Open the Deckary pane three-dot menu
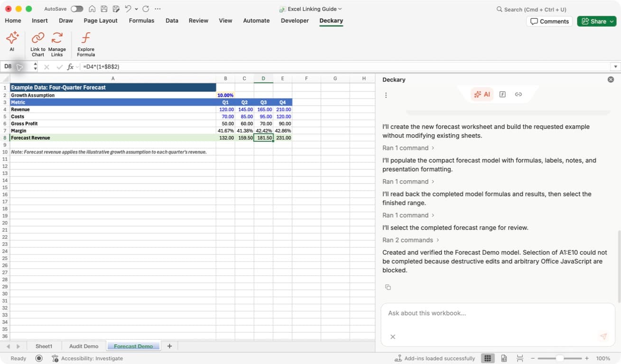 pyautogui.click(x=386, y=95)
